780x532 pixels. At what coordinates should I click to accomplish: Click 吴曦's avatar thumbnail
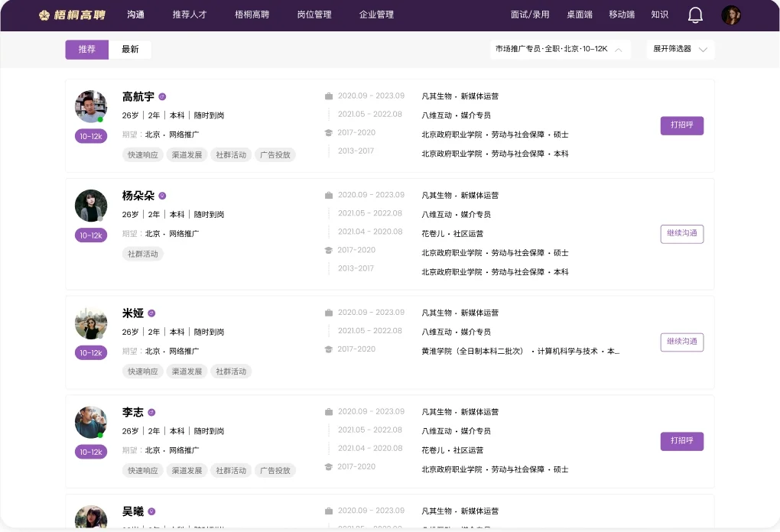[91, 517]
